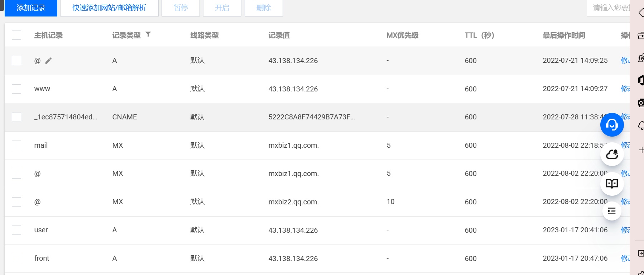The image size is (644, 275).
Task: Click timestamp 2023-01-17 20:41:06
Action: point(575,230)
